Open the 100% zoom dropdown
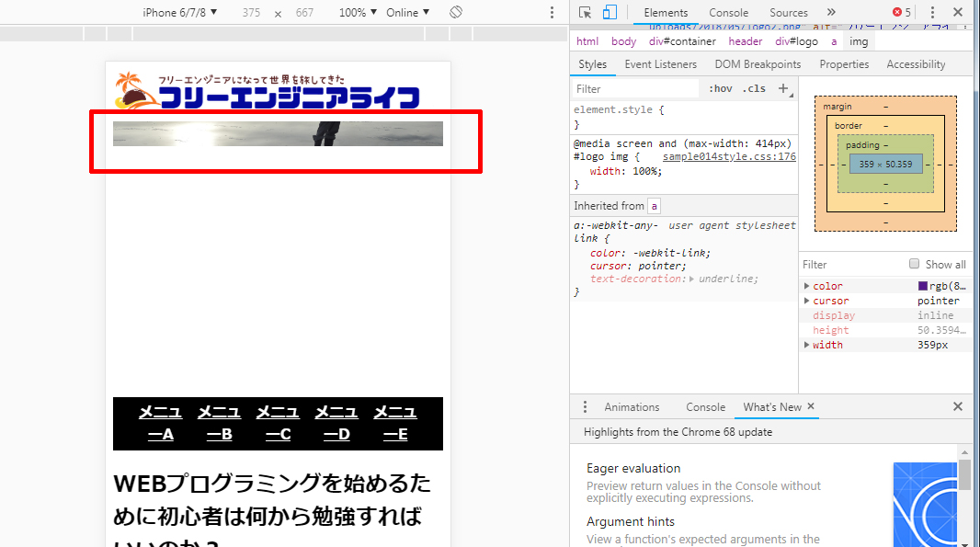 (358, 13)
